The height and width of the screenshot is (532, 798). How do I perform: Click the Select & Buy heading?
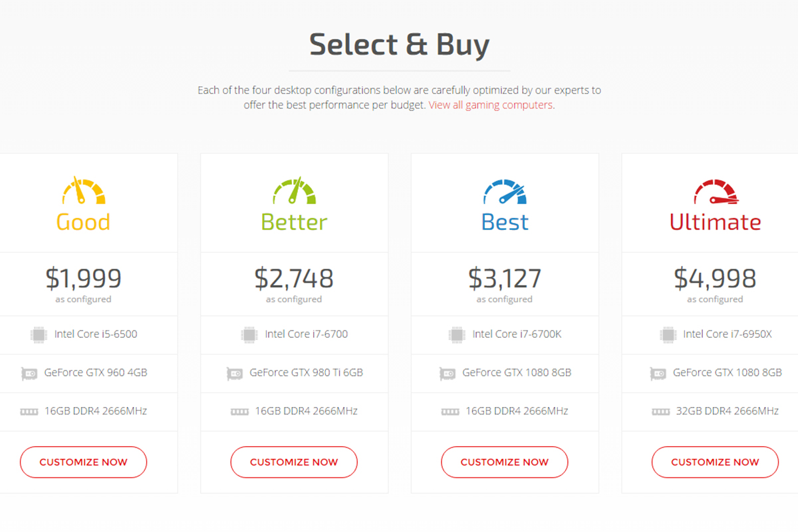pyautogui.click(x=399, y=45)
